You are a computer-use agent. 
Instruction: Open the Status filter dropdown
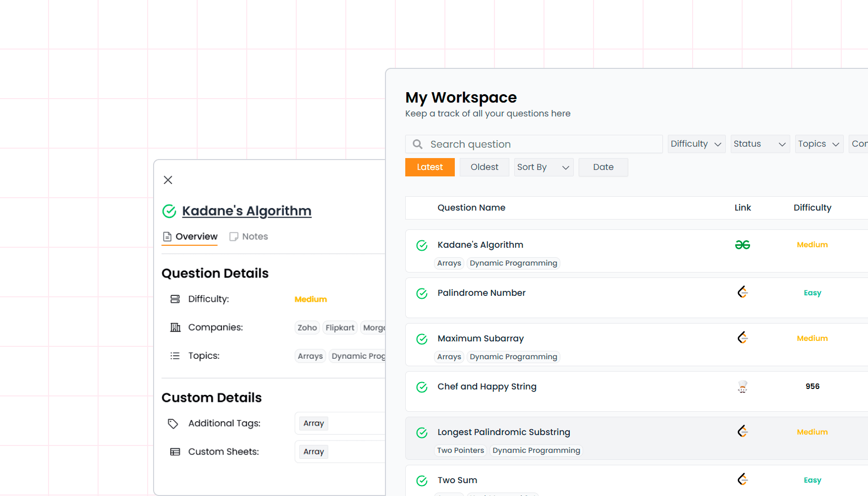[759, 144]
